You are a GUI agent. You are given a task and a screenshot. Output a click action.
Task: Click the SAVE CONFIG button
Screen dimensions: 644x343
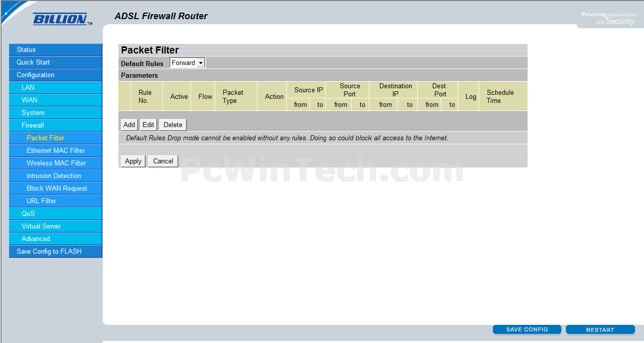click(527, 329)
